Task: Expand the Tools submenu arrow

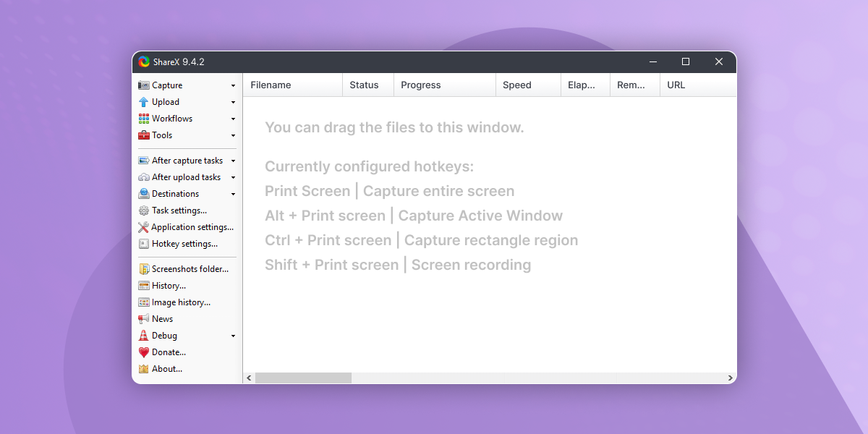Action: click(x=233, y=136)
